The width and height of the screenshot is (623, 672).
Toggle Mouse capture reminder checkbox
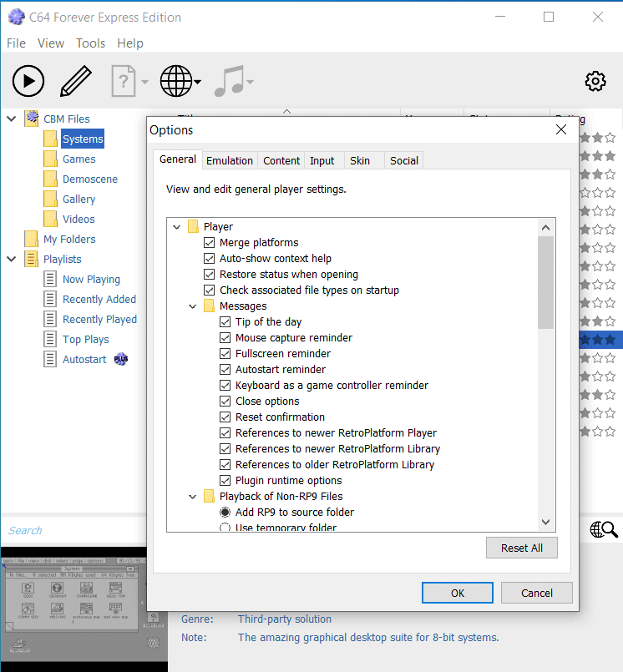(x=225, y=338)
